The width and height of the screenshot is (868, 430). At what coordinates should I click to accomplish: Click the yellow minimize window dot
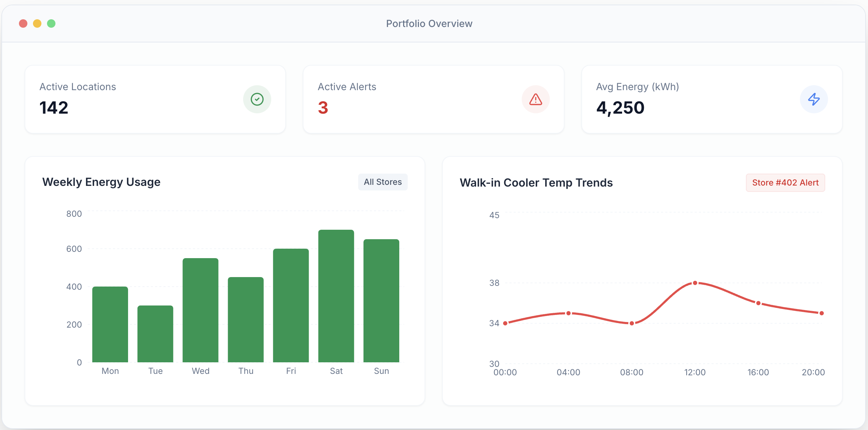pos(37,23)
